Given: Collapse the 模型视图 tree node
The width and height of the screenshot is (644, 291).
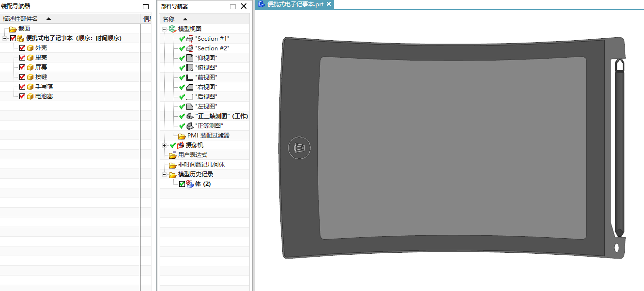Looking at the screenshot, I should (165, 29).
